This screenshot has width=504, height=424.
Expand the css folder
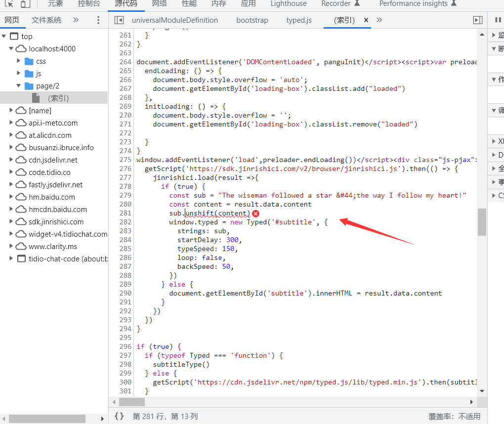coord(19,61)
